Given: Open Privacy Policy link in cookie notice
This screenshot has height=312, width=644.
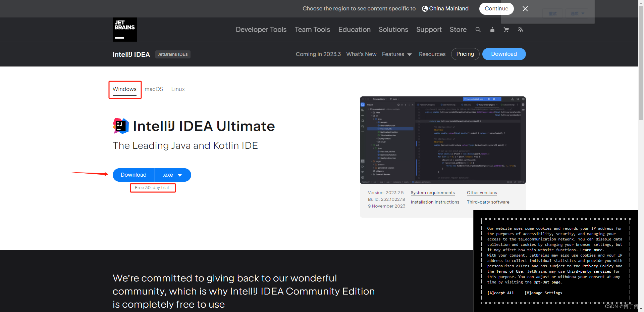Looking at the screenshot, I should [x=598, y=266].
